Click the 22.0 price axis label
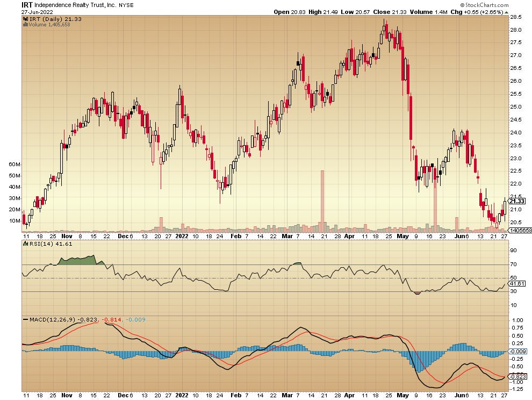Image resolution: width=532 pixels, height=400 pixels. click(516, 184)
